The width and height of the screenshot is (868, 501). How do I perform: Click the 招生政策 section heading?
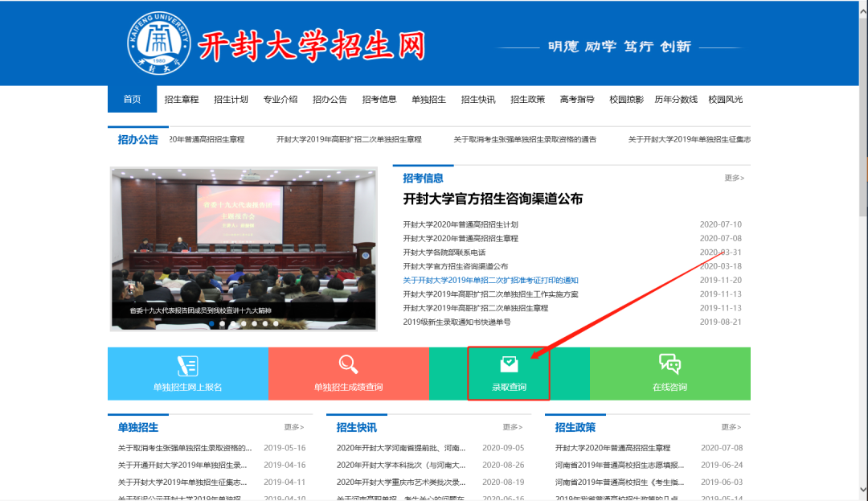pyautogui.click(x=575, y=427)
